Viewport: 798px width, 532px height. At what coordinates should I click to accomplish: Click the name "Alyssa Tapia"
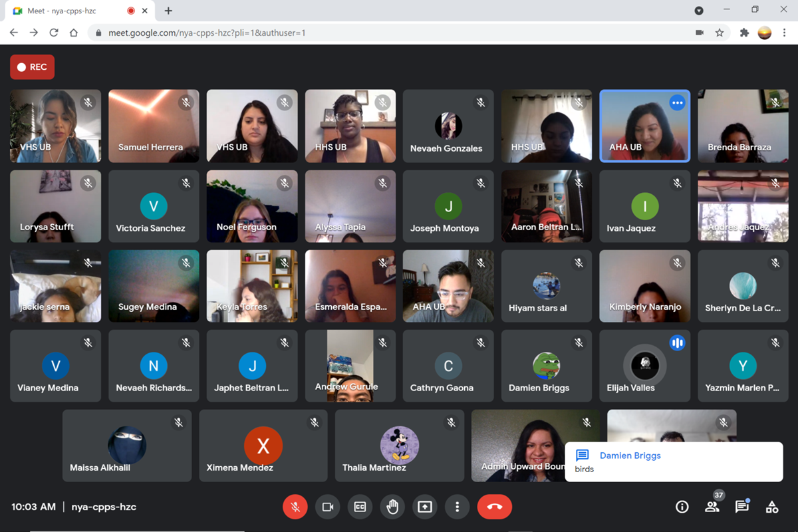(340, 227)
